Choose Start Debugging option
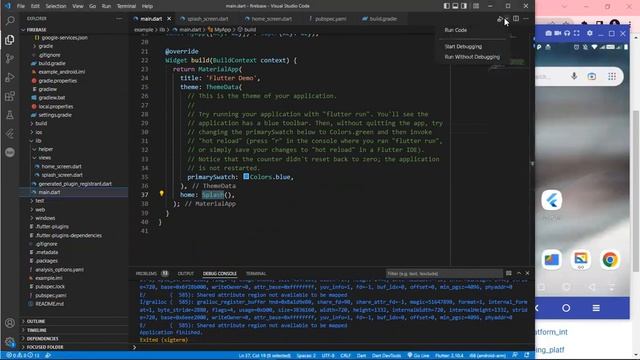This screenshot has width=640, height=360. point(463,47)
